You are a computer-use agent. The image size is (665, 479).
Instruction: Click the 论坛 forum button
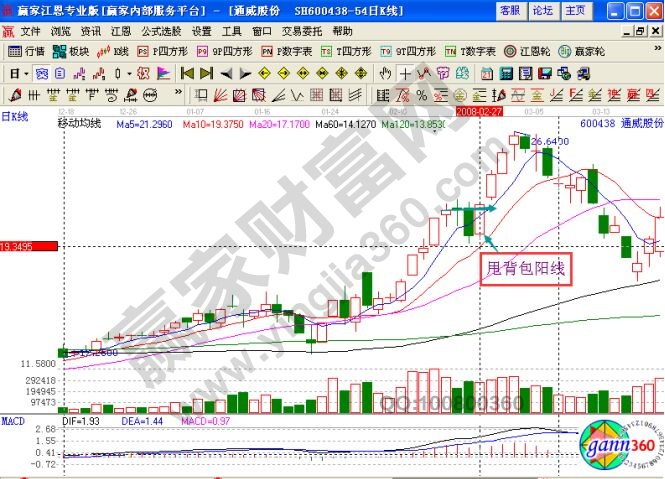tap(542, 10)
